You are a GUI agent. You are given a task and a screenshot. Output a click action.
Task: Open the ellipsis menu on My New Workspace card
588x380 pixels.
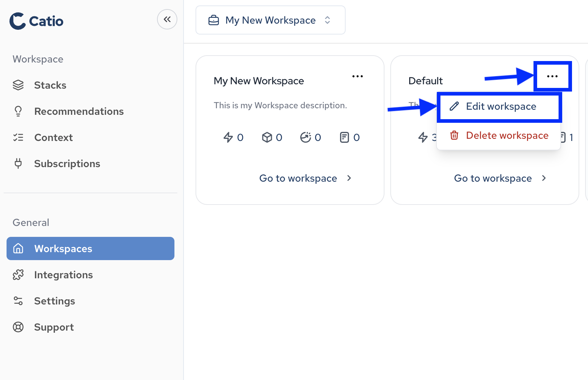click(x=358, y=76)
